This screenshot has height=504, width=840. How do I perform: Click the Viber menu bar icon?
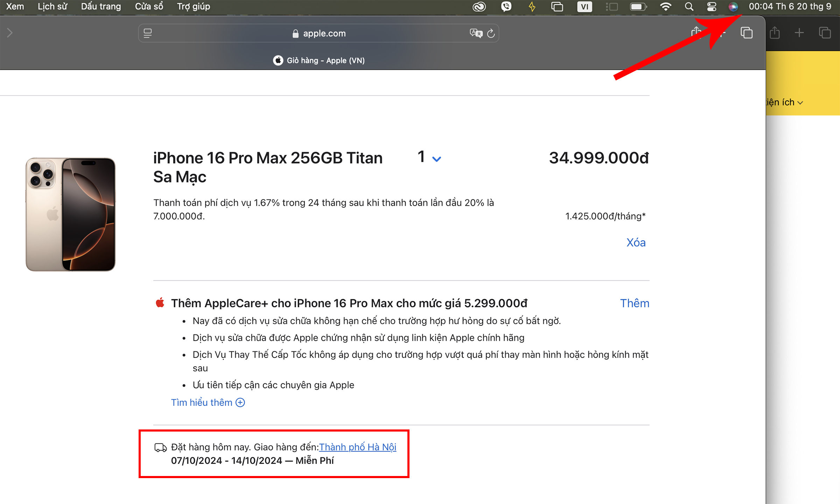(x=506, y=7)
